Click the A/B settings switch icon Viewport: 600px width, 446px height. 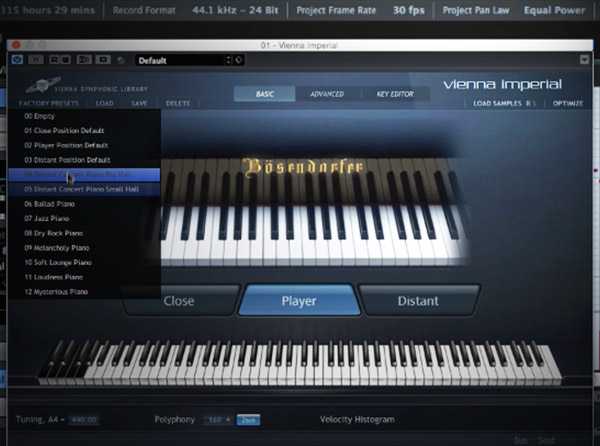(x=84, y=60)
